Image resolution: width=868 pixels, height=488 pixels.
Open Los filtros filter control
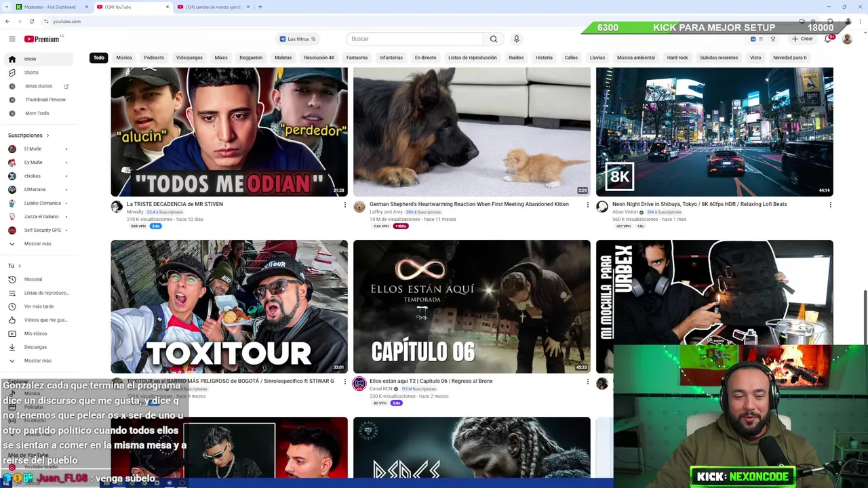(x=298, y=39)
